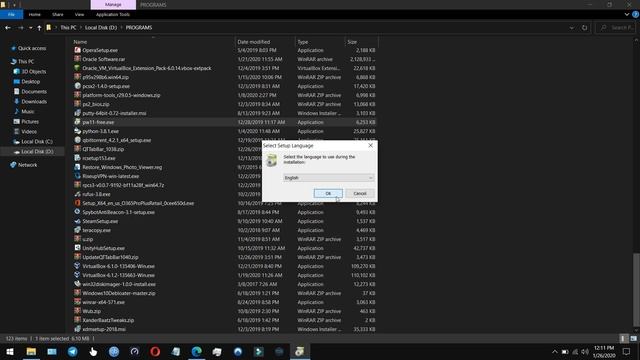The height and width of the screenshot is (360, 640).
Task: Open address bar history dropdown
Action: click(x=571, y=28)
